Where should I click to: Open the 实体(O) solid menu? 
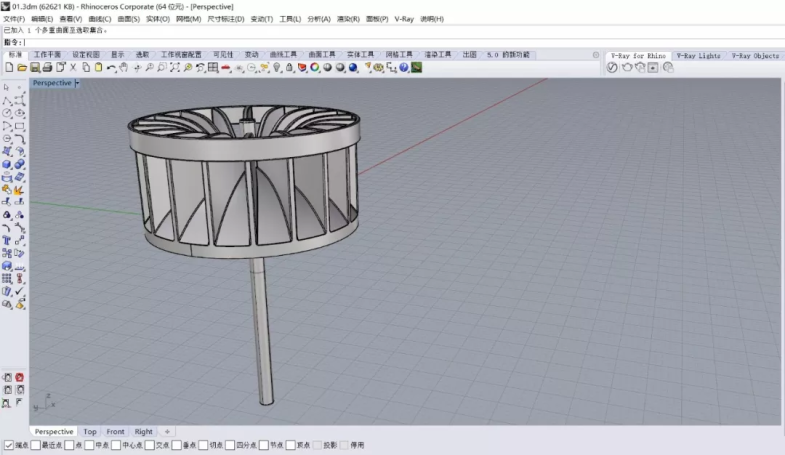point(158,19)
